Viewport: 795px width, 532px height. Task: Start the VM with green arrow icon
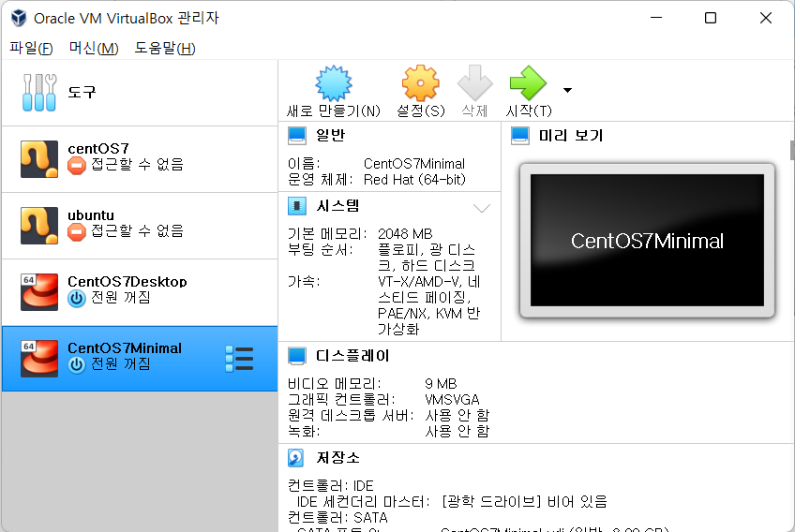[x=528, y=83]
